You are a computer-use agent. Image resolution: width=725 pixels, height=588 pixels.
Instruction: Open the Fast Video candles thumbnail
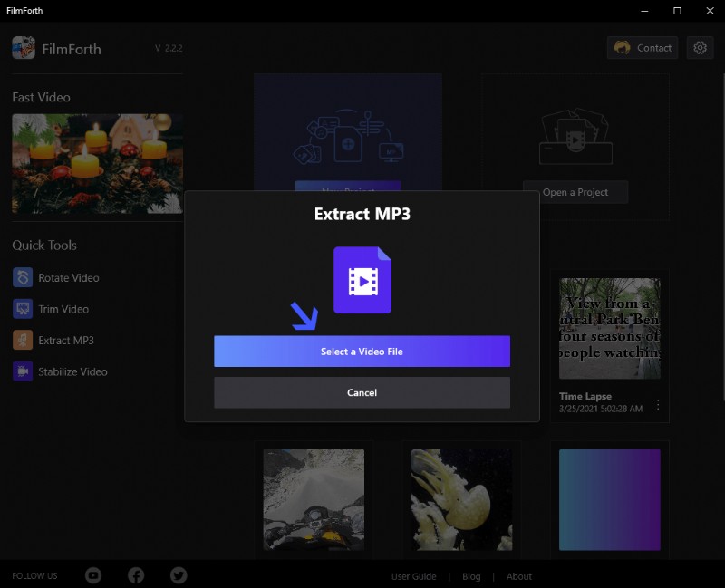[x=97, y=165]
